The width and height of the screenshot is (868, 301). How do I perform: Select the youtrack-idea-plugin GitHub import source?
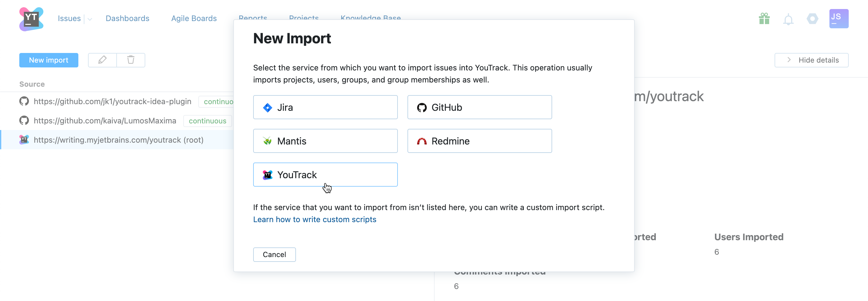tap(112, 101)
